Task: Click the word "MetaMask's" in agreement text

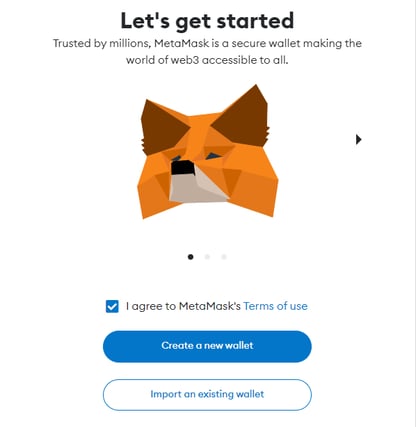Action: (x=210, y=306)
